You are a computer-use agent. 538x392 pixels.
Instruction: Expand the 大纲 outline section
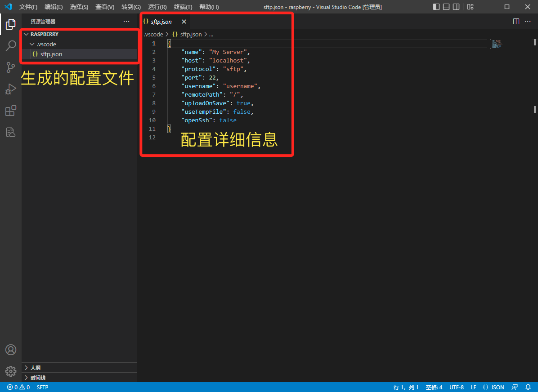pos(79,368)
